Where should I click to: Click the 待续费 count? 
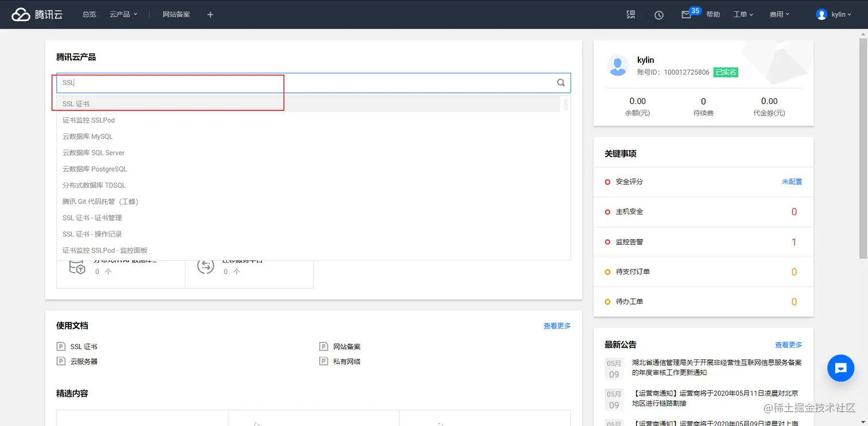tap(703, 101)
